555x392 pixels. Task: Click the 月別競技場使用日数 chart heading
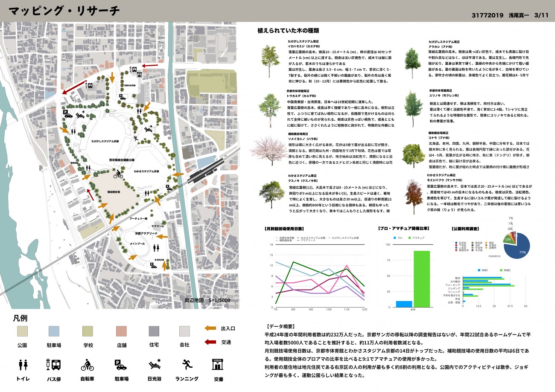click(284, 229)
